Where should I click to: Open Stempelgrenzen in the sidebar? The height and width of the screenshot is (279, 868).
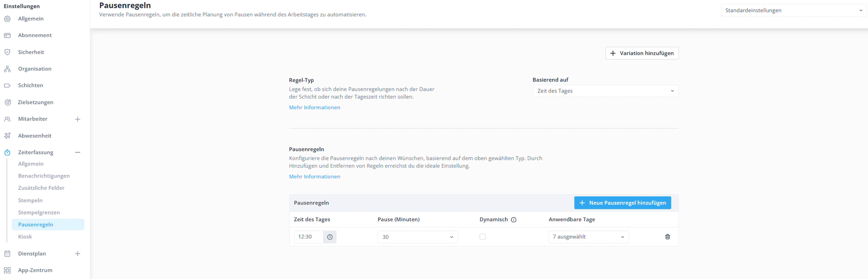pyautogui.click(x=39, y=212)
